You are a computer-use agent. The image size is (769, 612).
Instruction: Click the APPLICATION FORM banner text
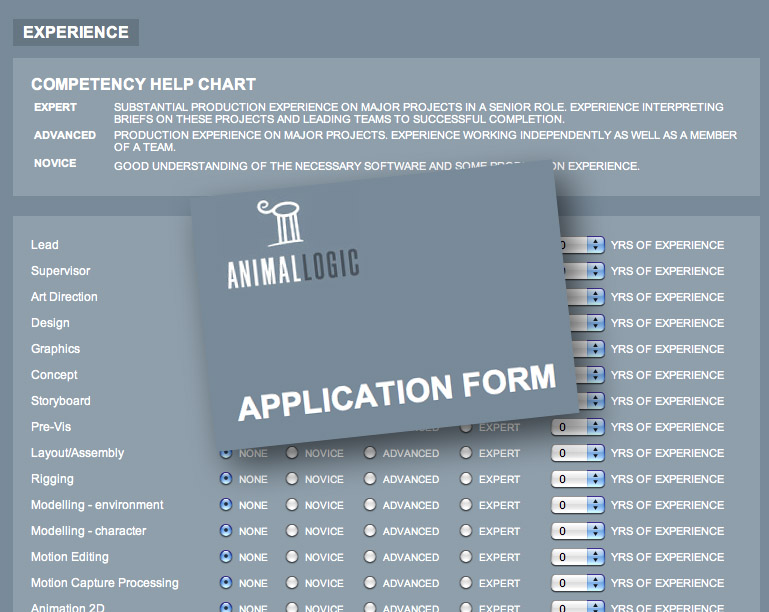tap(397, 392)
